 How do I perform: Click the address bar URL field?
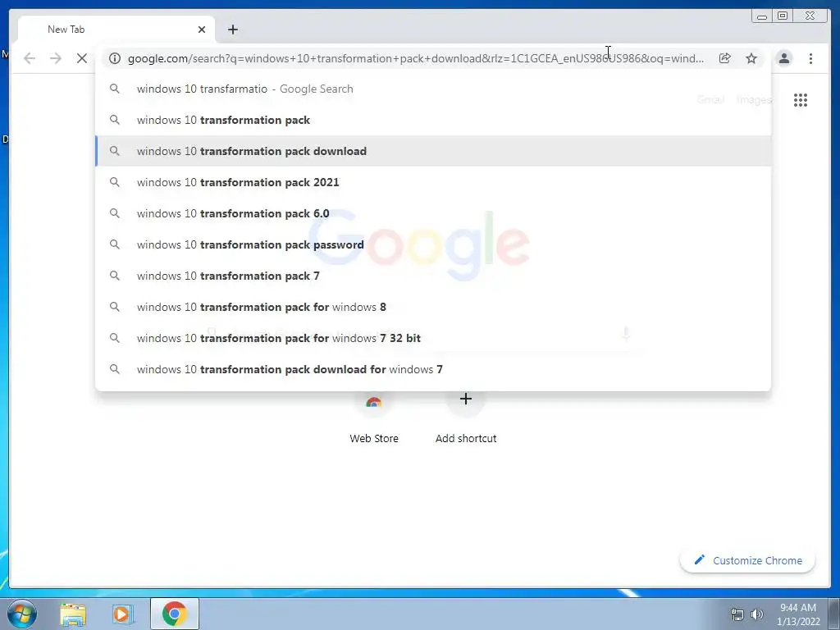[416, 58]
